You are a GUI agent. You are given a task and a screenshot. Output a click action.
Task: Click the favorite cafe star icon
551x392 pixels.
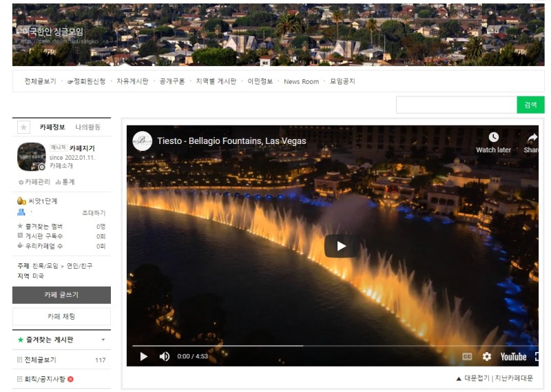click(23, 127)
